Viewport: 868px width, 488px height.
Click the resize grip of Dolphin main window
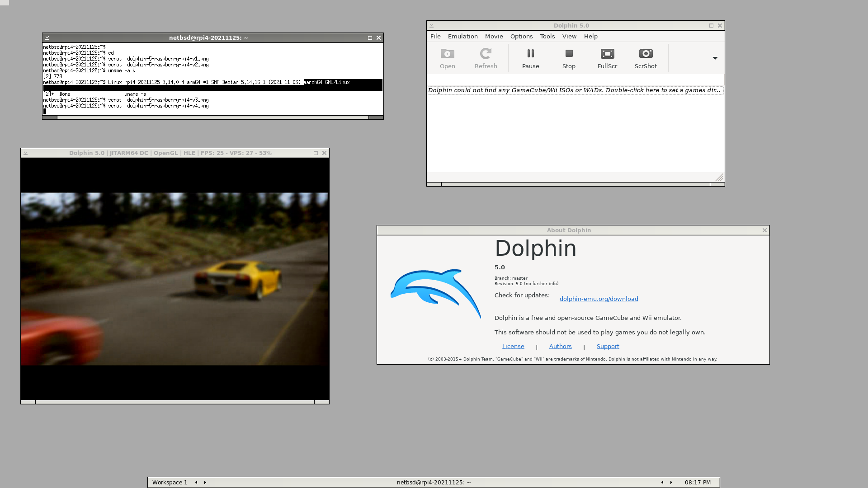click(x=719, y=177)
